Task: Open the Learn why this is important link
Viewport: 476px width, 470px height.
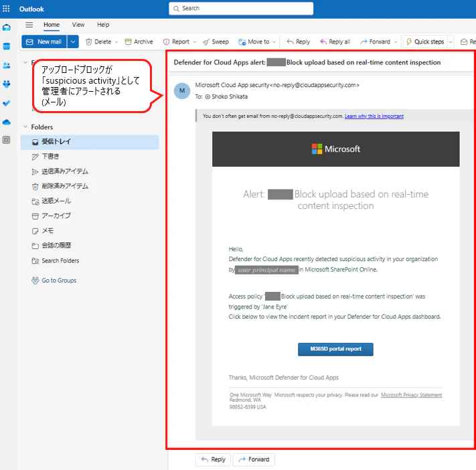Action: [x=374, y=116]
